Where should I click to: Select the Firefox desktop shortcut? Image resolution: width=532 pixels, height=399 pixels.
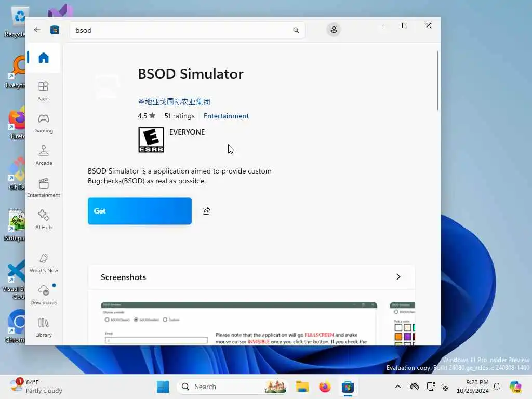click(x=16, y=124)
